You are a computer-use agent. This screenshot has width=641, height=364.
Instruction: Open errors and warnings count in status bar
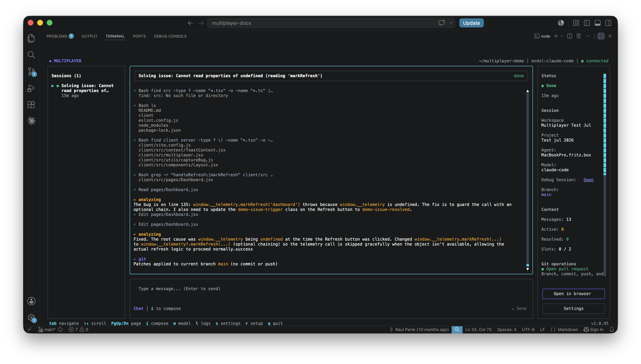[78, 330]
